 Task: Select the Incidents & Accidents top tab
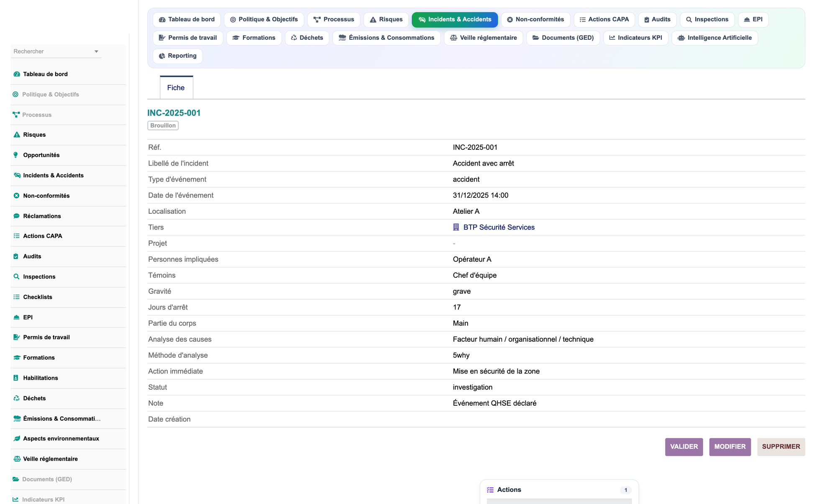455,20
